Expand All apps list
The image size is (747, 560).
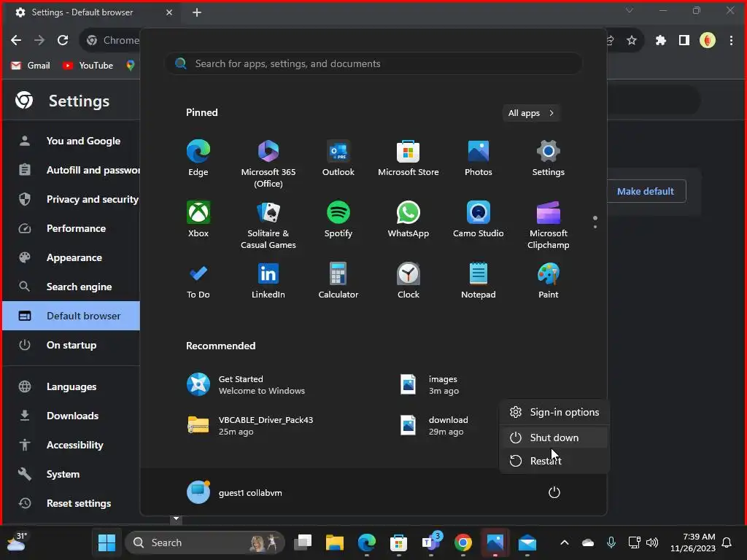click(x=531, y=113)
